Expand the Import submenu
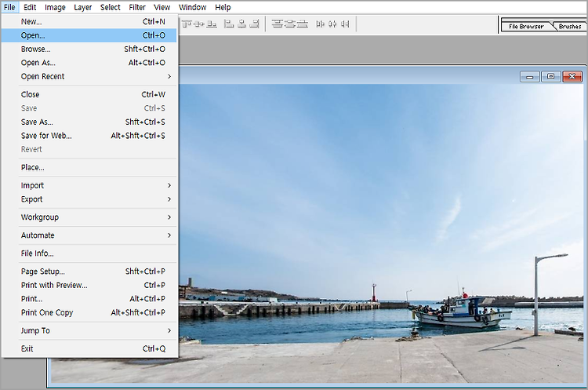The width and height of the screenshot is (588, 390). (89, 185)
